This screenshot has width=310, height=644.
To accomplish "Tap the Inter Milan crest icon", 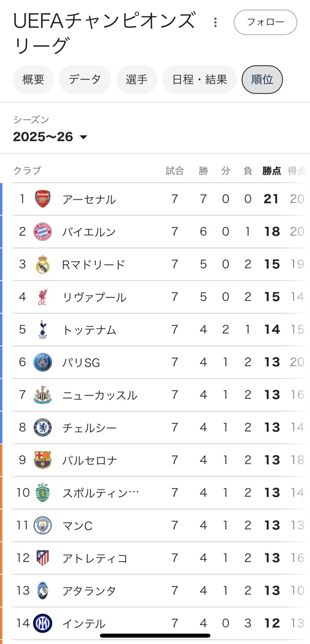I will click(43, 623).
